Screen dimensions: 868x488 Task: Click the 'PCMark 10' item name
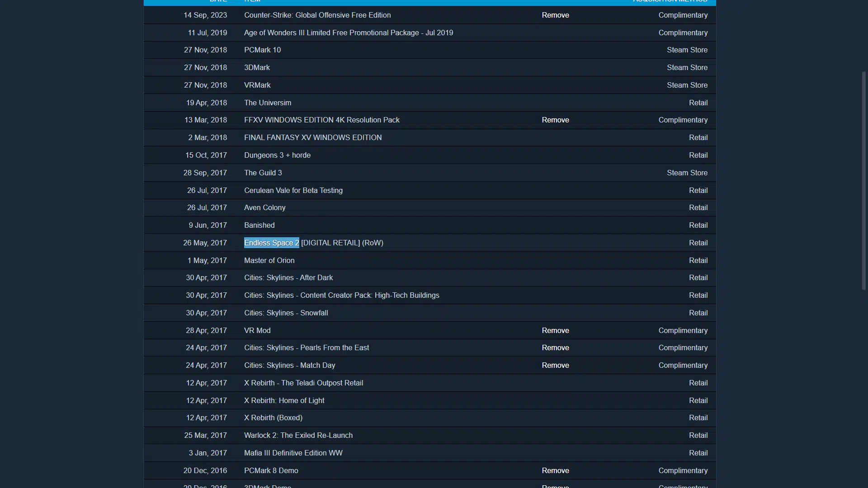tap(262, 50)
